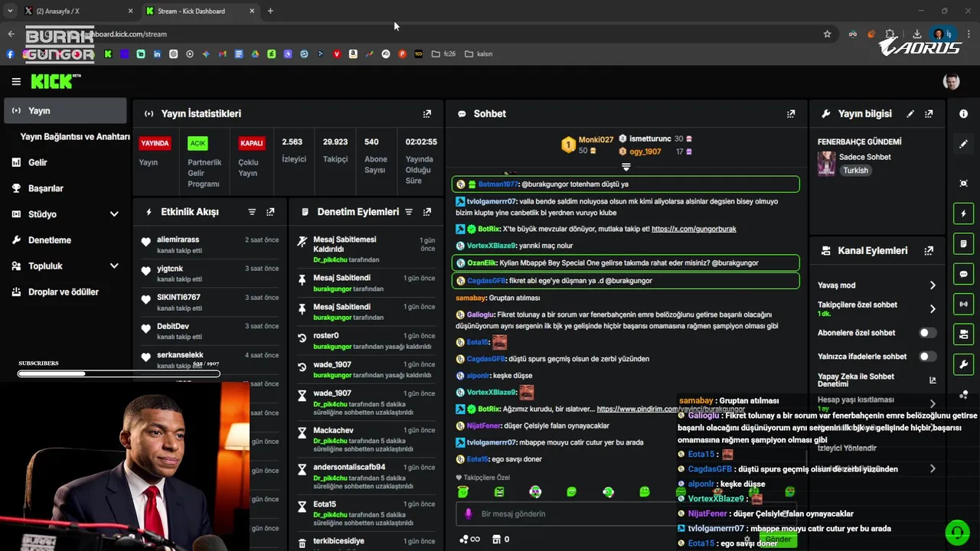Open the browser tab search dropdown
Viewport: 980px width, 551px height.
tap(10, 11)
